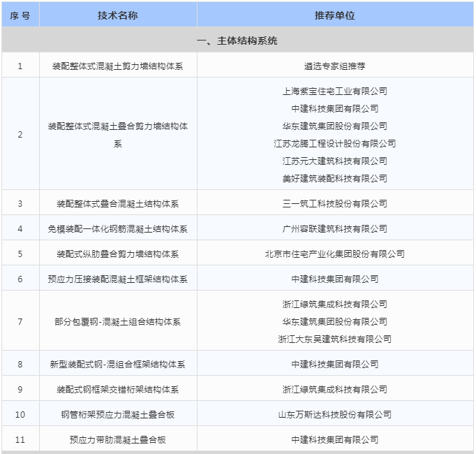Click the 推荐单位 column header

pos(335,15)
